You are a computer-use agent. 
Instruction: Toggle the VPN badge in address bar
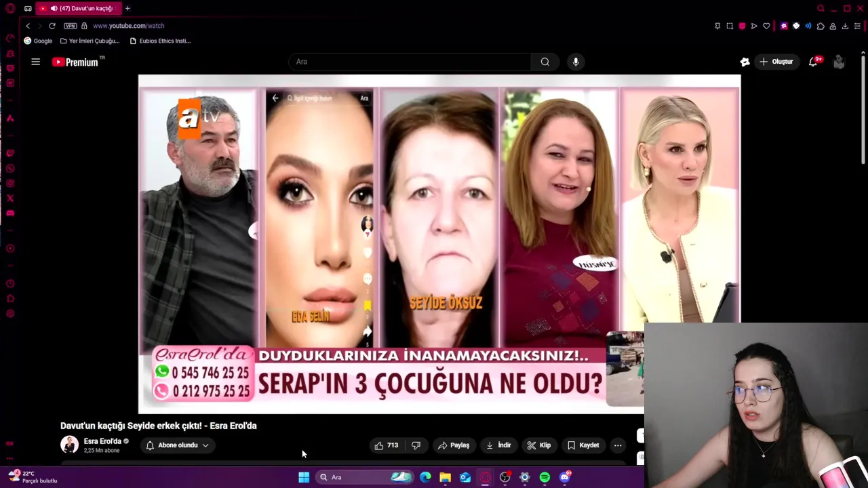pos(71,26)
